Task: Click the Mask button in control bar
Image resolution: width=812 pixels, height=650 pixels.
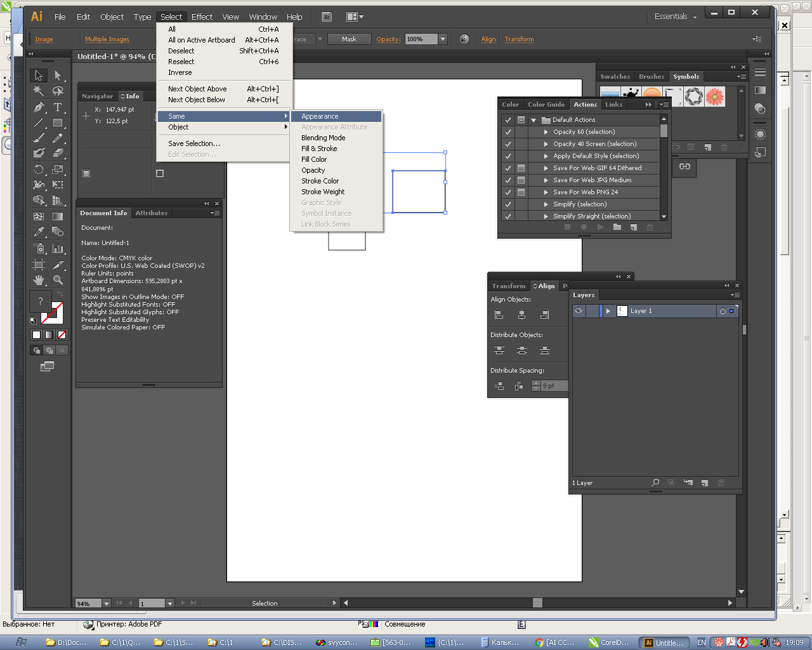Action: [x=349, y=39]
